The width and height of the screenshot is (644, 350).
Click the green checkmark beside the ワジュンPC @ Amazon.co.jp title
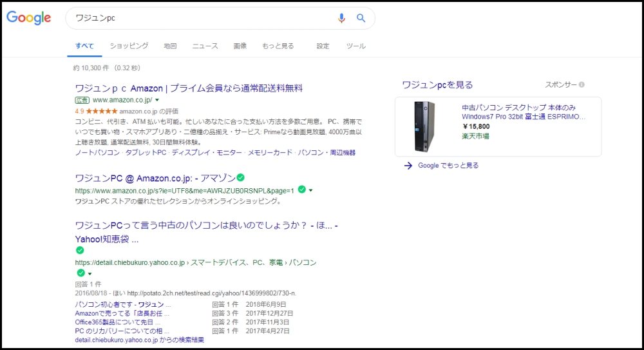pyautogui.click(x=241, y=177)
